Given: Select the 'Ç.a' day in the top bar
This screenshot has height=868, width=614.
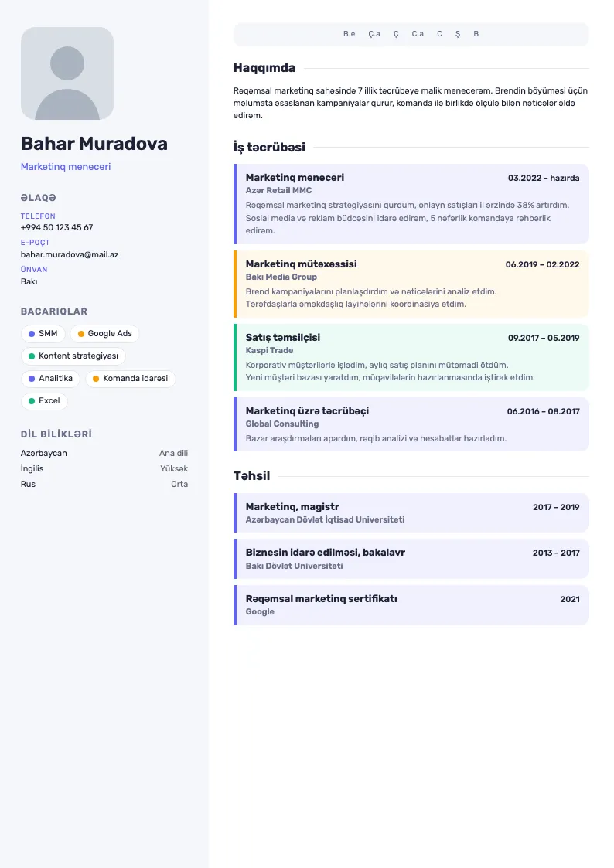Looking at the screenshot, I should click(x=374, y=34).
